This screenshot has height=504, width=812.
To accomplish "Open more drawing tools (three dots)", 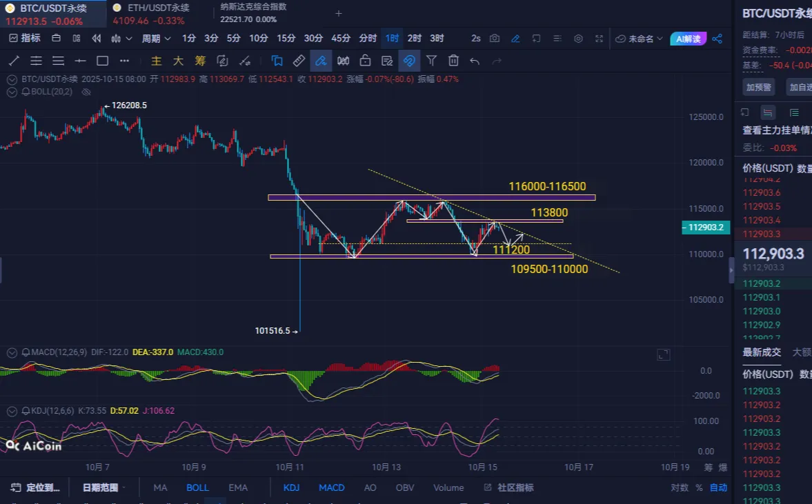I will point(124,61).
